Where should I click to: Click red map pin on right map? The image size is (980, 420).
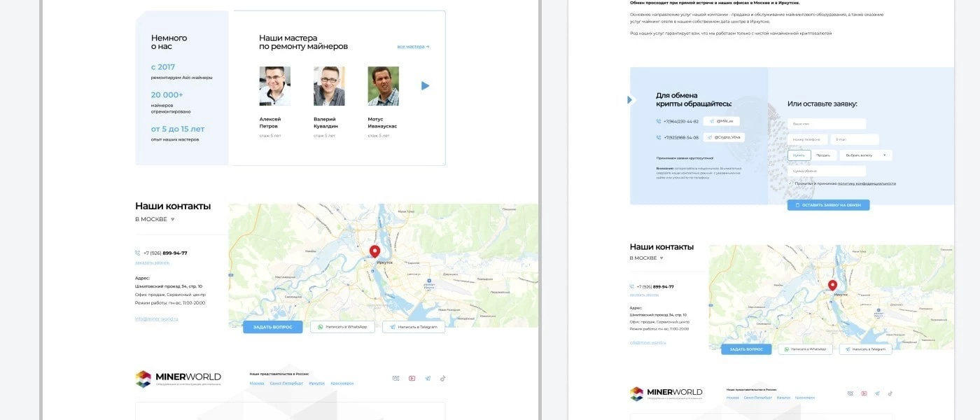[x=832, y=285]
